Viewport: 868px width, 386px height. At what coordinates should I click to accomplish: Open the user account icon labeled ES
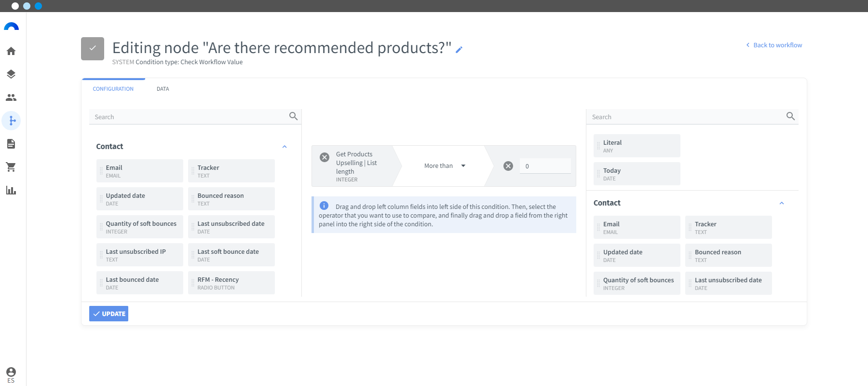[11, 374]
